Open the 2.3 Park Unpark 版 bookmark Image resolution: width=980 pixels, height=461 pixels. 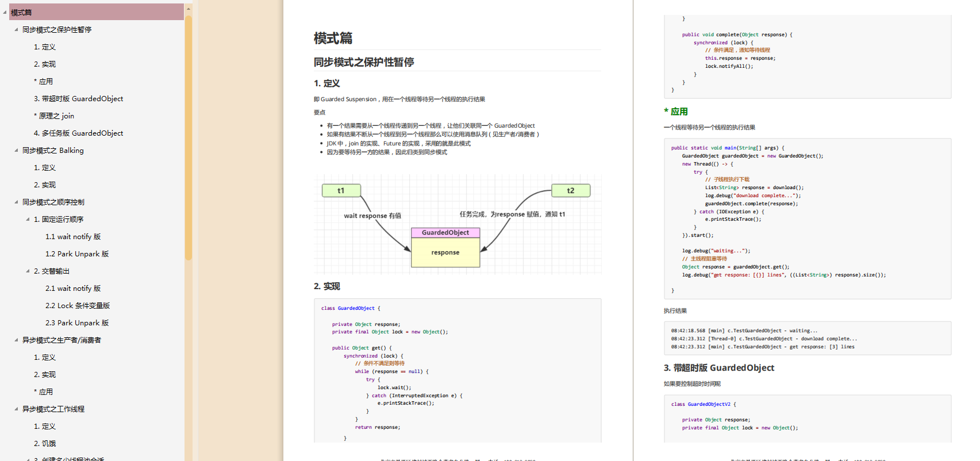(77, 322)
